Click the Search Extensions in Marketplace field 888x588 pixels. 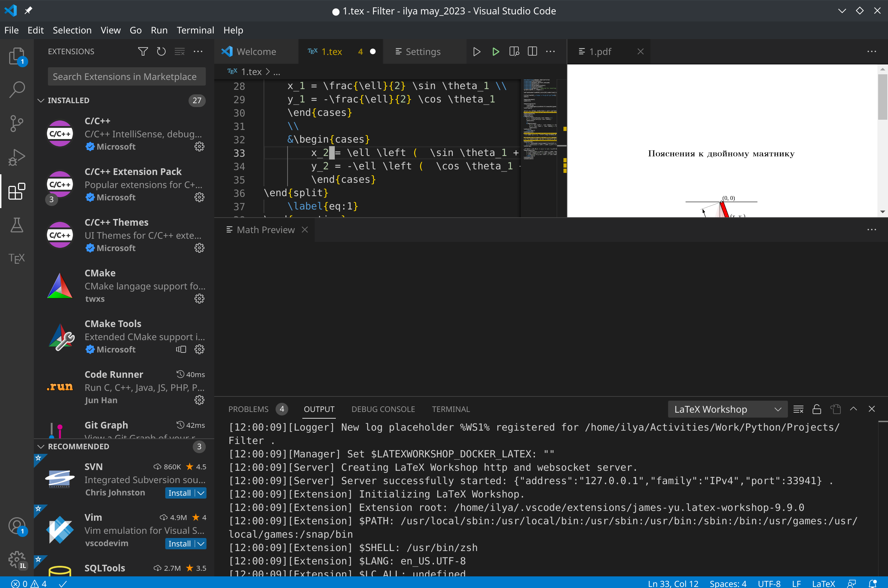(x=127, y=76)
